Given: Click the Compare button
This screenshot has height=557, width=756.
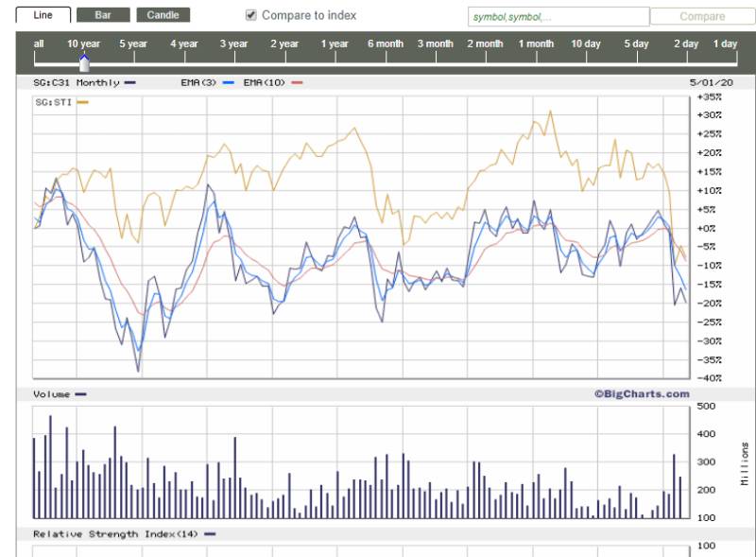Looking at the screenshot, I should 702,16.
